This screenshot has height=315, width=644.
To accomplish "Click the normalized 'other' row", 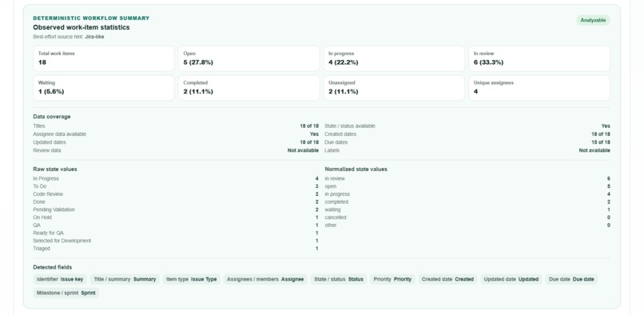I will pos(467,225).
